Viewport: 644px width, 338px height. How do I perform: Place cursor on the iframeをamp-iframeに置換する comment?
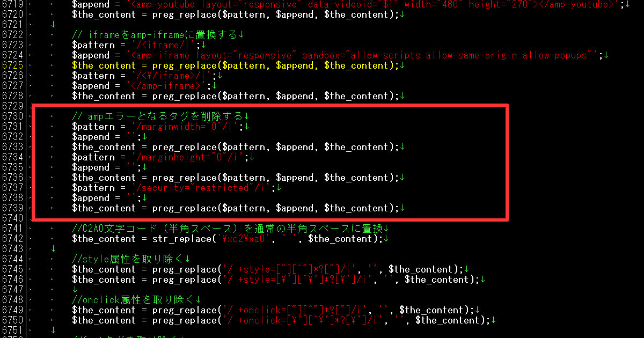point(155,35)
